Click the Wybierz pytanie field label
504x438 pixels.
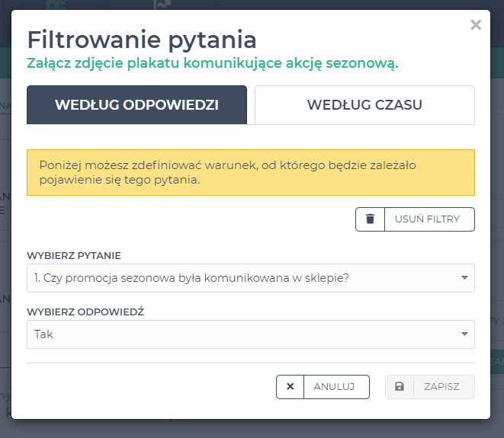74,255
